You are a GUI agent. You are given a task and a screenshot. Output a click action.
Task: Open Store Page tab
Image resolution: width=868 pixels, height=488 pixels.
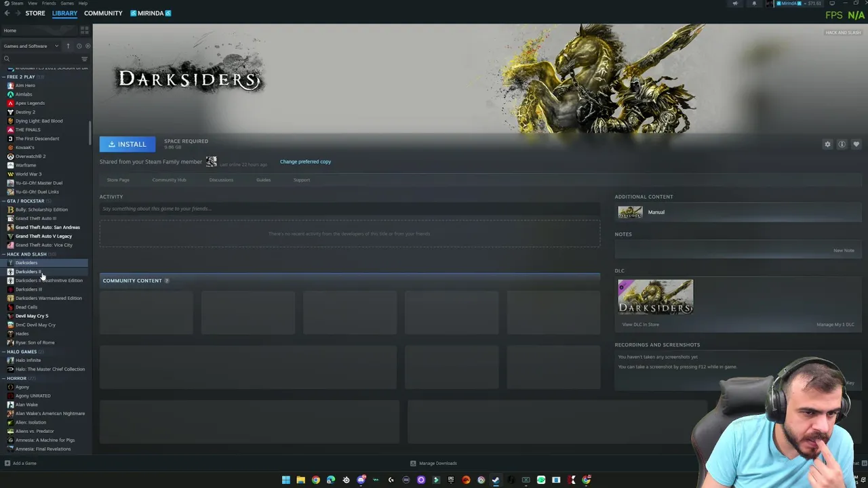click(118, 180)
